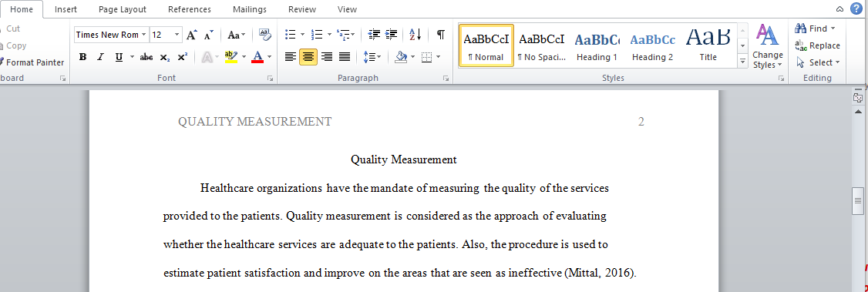Click the Grow Font icon
The width and height of the screenshot is (868, 292).
pos(191,35)
